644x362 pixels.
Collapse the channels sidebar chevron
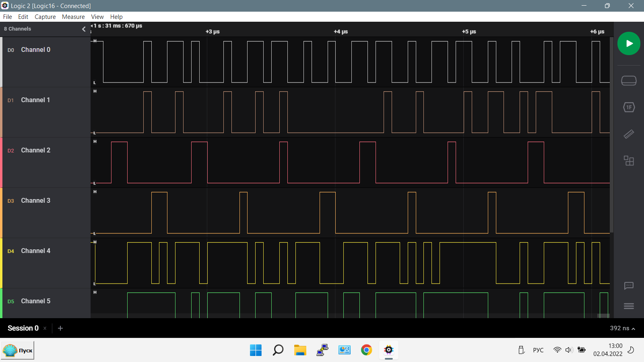[84, 29]
